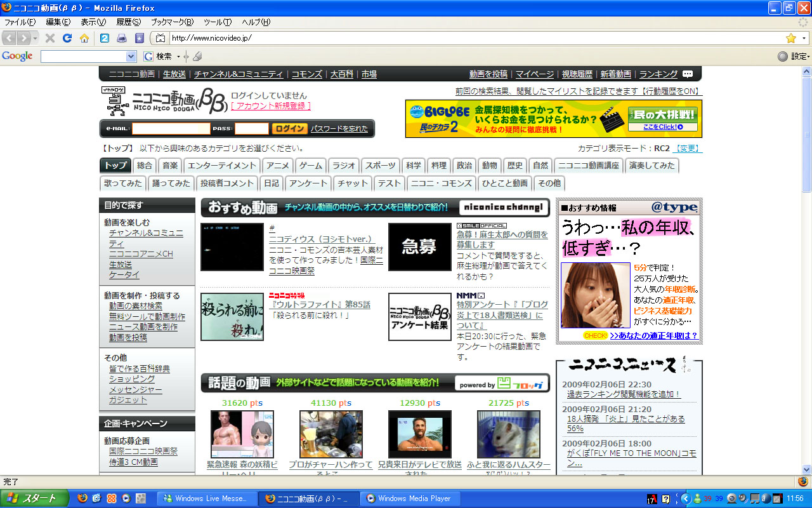Open bookmarks via star-book toolbar icon
The width and height of the screenshot is (812, 508).
pos(139,38)
